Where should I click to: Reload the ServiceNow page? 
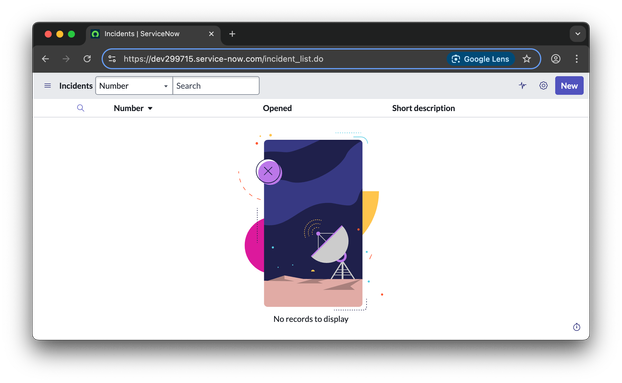coord(87,59)
